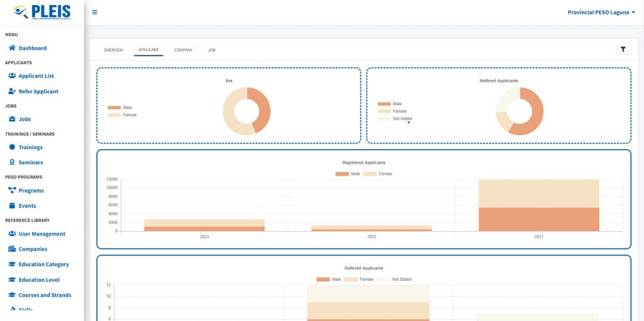
Task: Click the Education Level graduation cap icon
Action: pyautogui.click(x=12, y=280)
